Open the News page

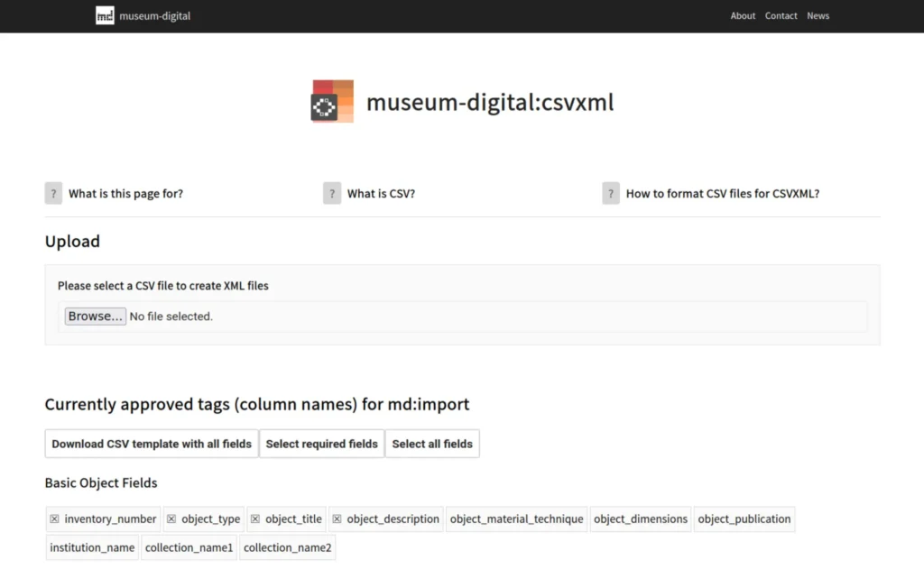(x=818, y=16)
